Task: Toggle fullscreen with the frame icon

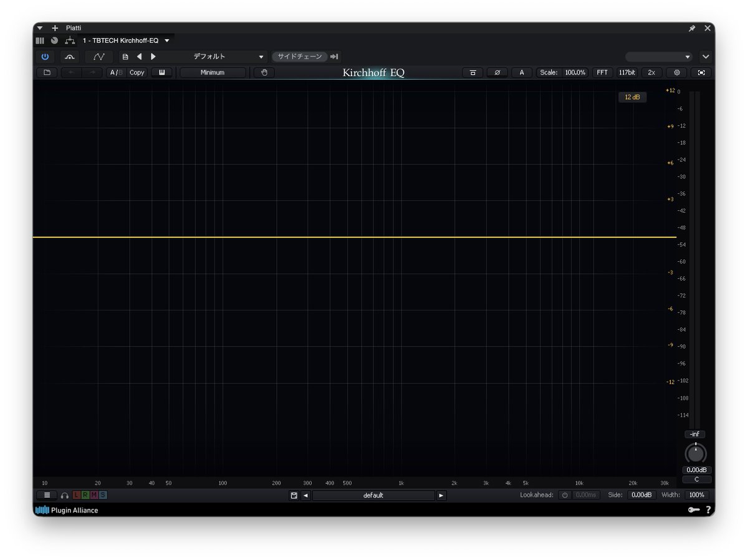Action: click(701, 72)
